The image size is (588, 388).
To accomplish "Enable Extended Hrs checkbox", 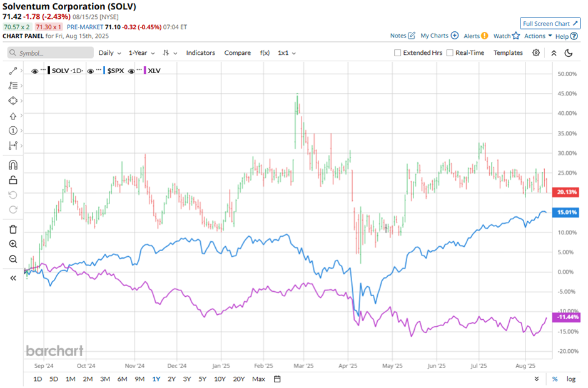I will pos(397,53).
